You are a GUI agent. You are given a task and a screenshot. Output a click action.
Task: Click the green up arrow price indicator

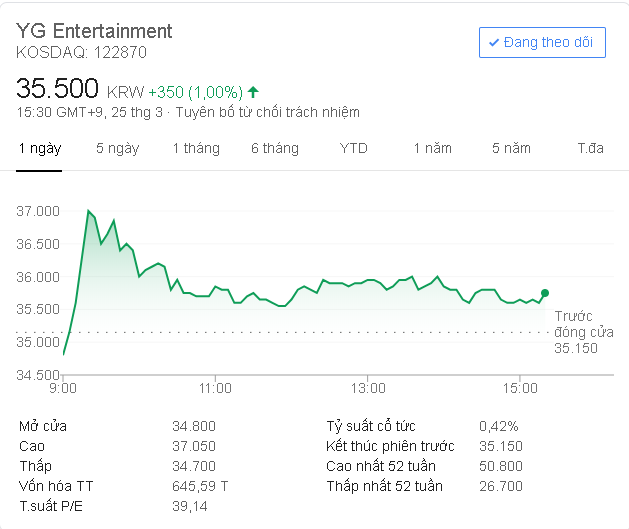[253, 89]
